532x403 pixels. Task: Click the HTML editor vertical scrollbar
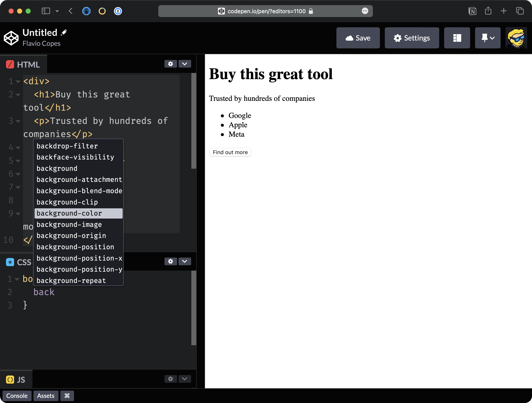click(194, 121)
